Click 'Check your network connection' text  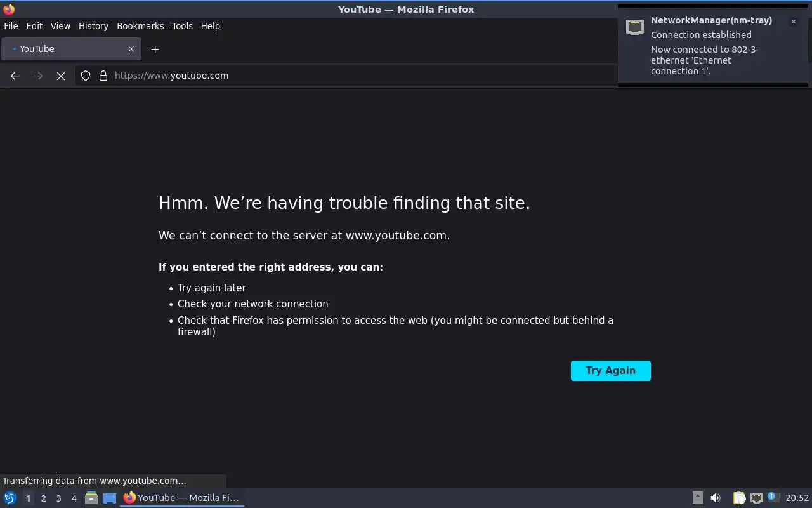point(252,304)
